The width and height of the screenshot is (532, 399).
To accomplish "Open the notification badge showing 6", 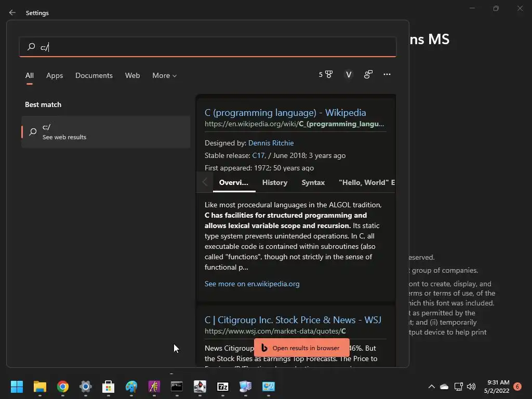I will (x=517, y=387).
